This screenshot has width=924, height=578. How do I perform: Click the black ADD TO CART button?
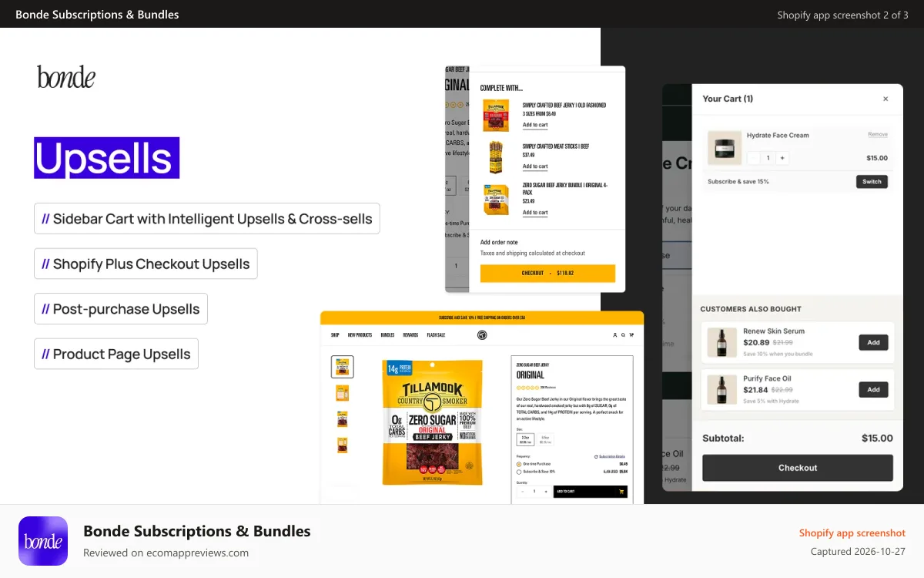[x=591, y=492]
